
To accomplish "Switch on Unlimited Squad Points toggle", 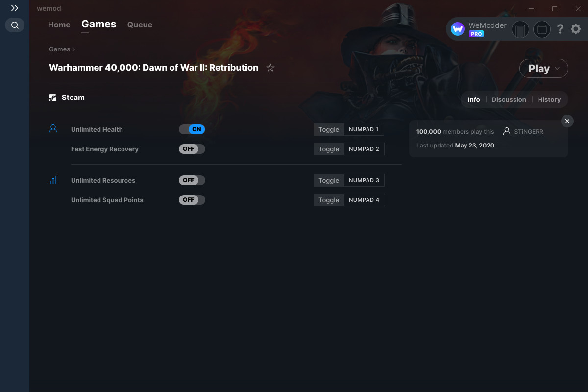I will click(192, 200).
